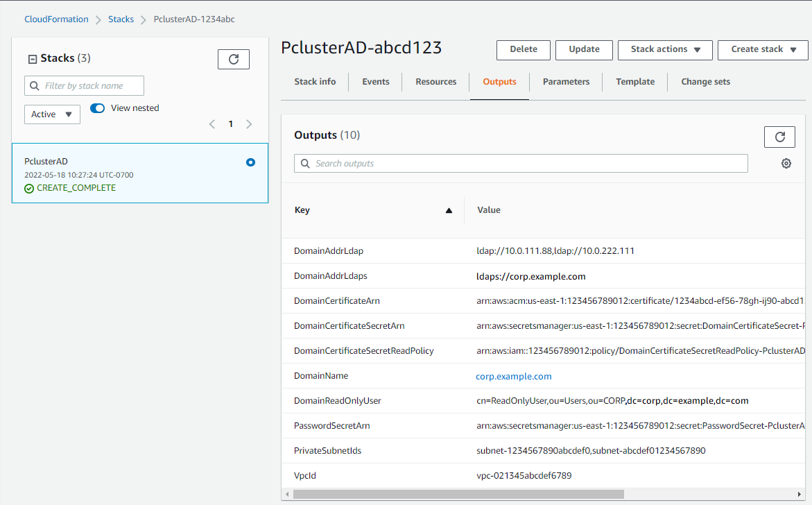Refresh the Stacks list
The width and height of the screenshot is (812, 505).
point(233,60)
